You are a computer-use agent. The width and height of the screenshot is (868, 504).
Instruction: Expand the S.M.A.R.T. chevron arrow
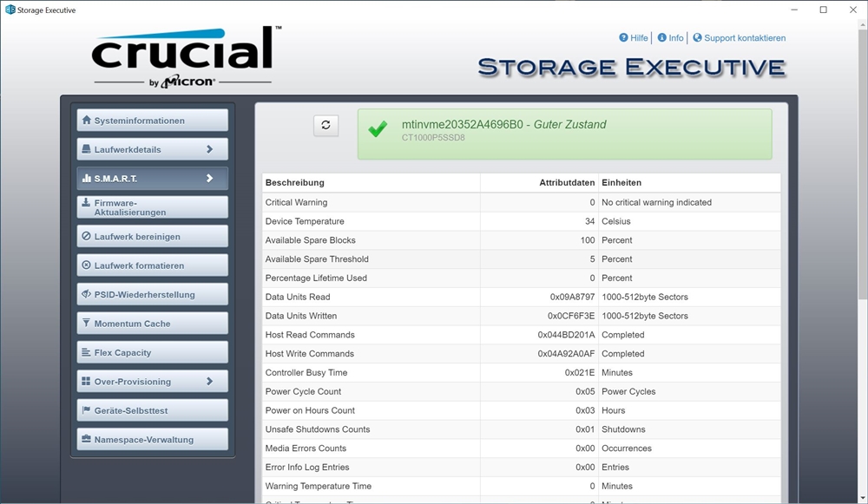[209, 178]
